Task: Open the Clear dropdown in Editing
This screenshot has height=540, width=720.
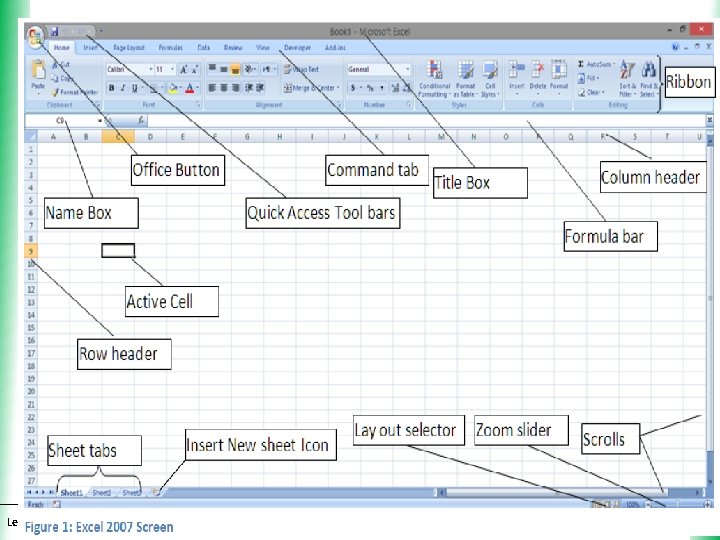Action: click(591, 92)
